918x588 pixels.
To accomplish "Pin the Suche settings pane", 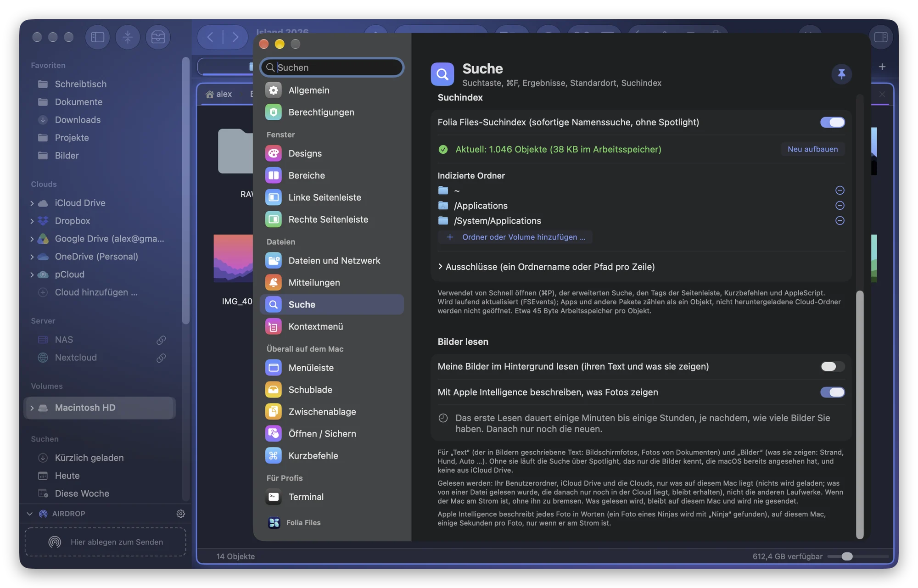I will tap(841, 74).
